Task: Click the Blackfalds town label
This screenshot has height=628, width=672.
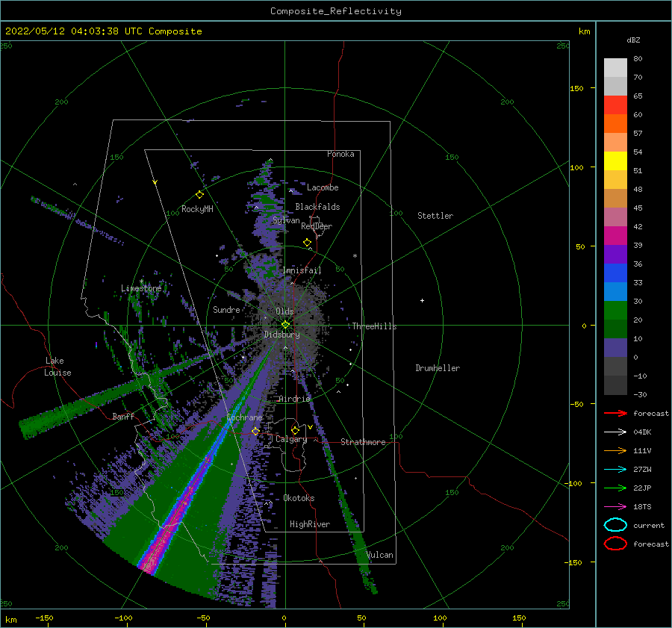Action: [317, 207]
